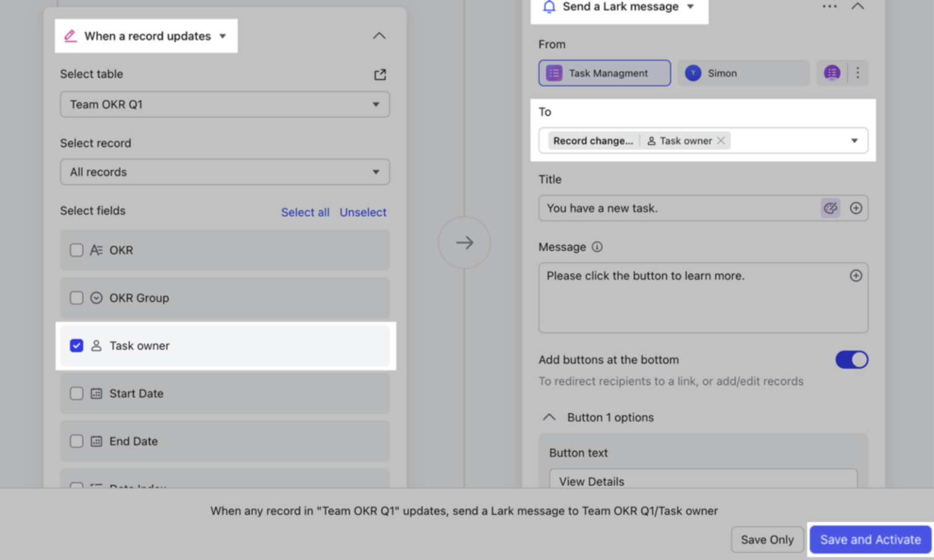Open the selected table in new window icon
The image size is (934, 560).
click(x=380, y=75)
